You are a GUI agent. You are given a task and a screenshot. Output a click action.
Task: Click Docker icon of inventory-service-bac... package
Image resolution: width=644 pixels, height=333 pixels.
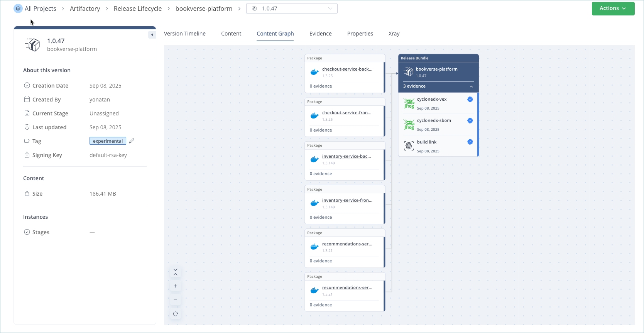coord(314,159)
